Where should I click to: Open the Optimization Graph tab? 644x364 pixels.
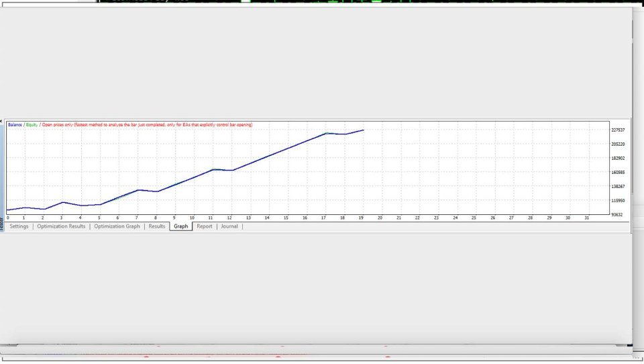[x=117, y=226]
